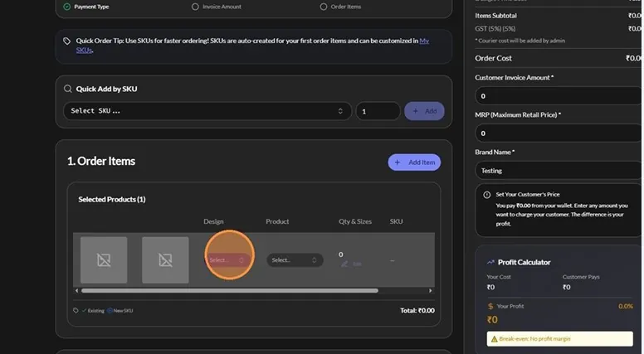This screenshot has height=354, width=644.
Task: Click the dollar icon beside Your Profit
Action: pyautogui.click(x=490, y=307)
